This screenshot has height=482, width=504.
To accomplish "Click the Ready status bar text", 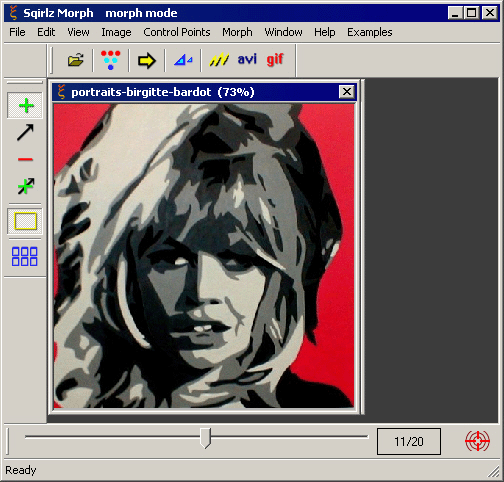I will tap(21, 470).
